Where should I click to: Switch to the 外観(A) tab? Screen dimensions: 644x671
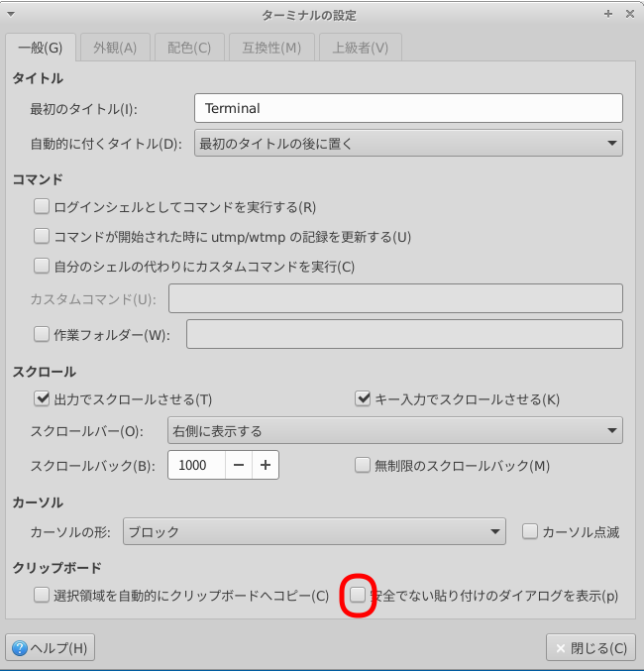[x=115, y=48]
